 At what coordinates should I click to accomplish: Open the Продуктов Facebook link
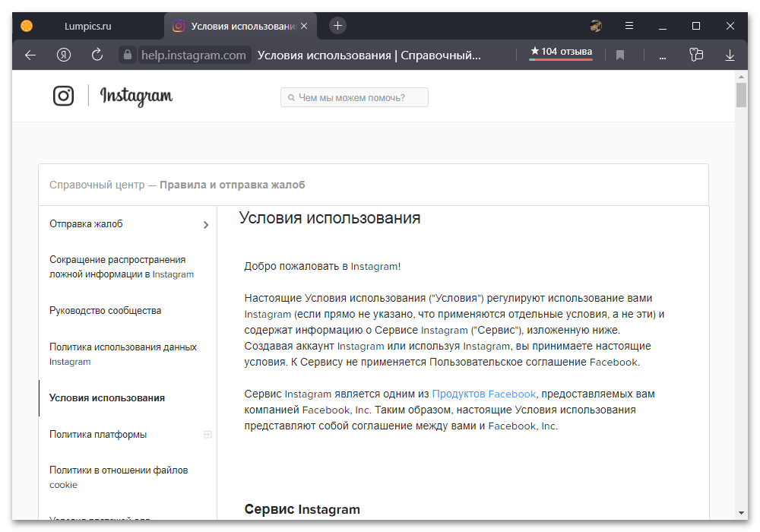click(484, 394)
